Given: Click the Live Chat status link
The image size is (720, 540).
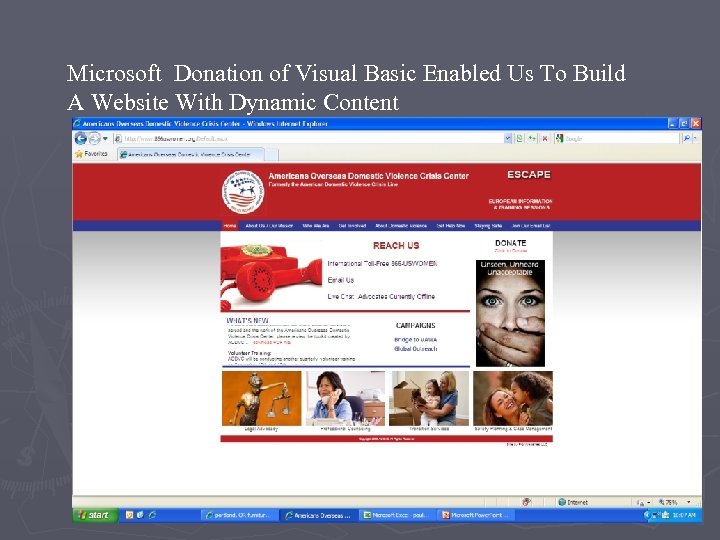Looking at the screenshot, I should 381,297.
